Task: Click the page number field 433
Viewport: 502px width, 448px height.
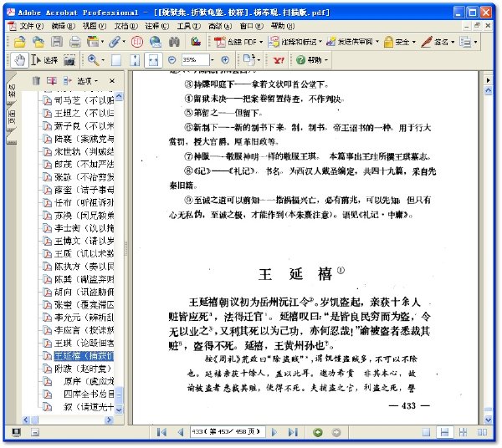Action: coord(227,432)
